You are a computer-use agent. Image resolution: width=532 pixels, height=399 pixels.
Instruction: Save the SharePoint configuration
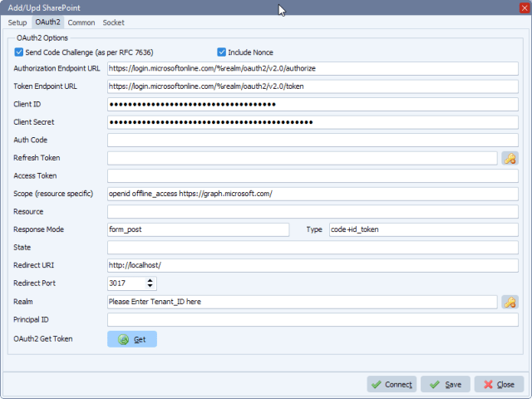pos(446,384)
